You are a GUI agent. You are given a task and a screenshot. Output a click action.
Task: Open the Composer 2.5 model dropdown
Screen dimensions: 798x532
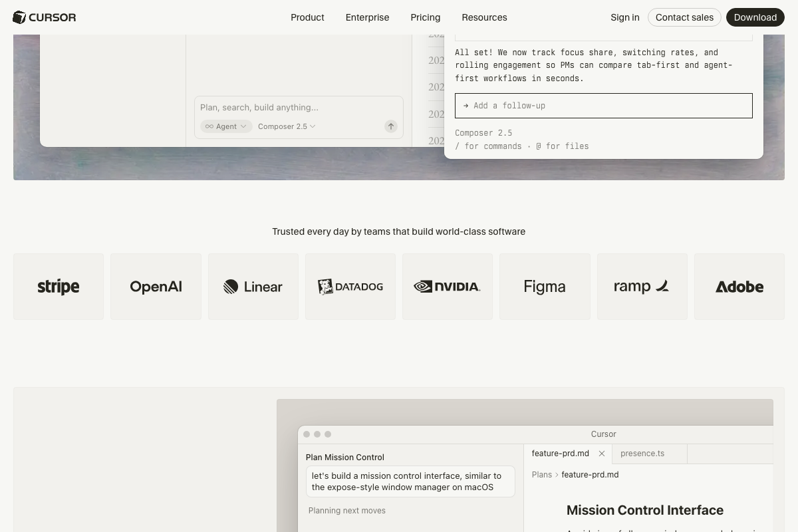click(287, 126)
